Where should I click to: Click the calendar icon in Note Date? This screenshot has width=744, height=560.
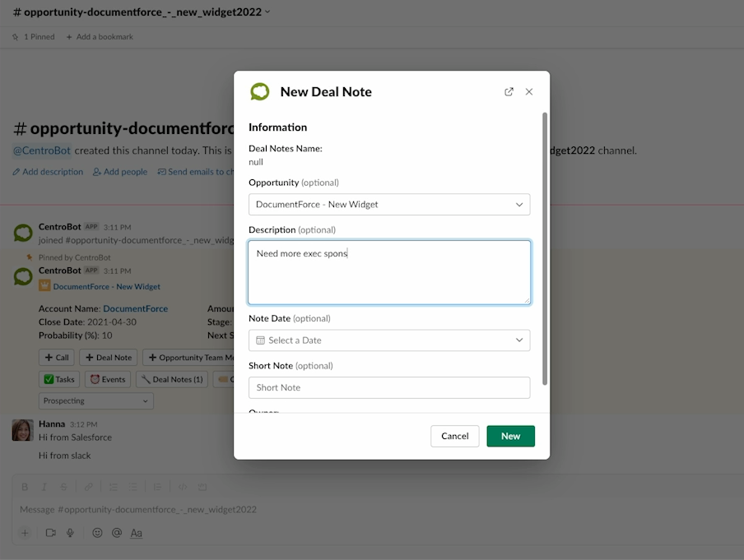coord(261,340)
